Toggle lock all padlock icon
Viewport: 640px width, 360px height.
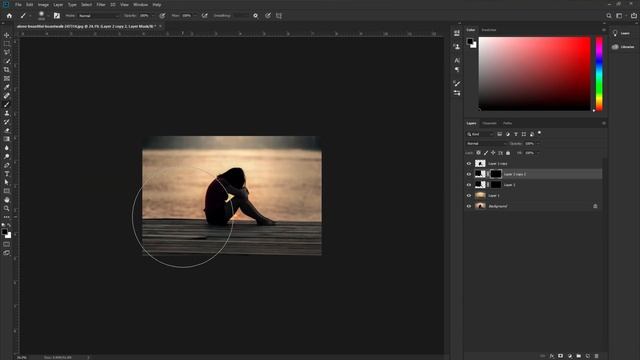coord(508,153)
